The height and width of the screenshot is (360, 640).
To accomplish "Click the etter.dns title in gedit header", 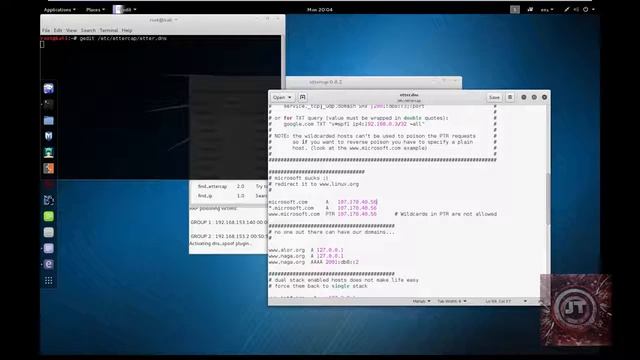I will [x=409, y=95].
